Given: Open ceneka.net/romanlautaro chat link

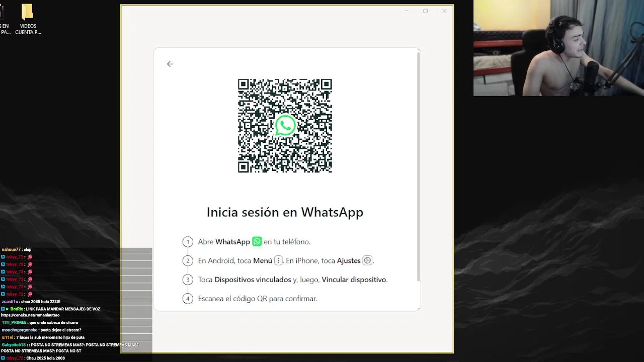Looking at the screenshot, I should [x=30, y=315].
